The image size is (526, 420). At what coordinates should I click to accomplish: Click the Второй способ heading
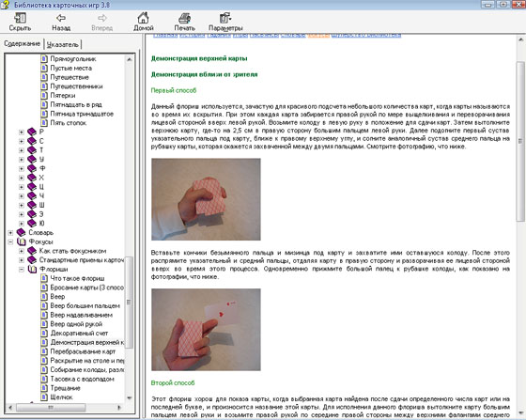point(173,382)
